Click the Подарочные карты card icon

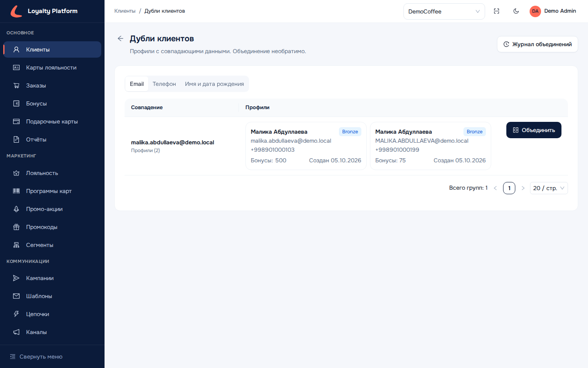pyautogui.click(x=16, y=121)
